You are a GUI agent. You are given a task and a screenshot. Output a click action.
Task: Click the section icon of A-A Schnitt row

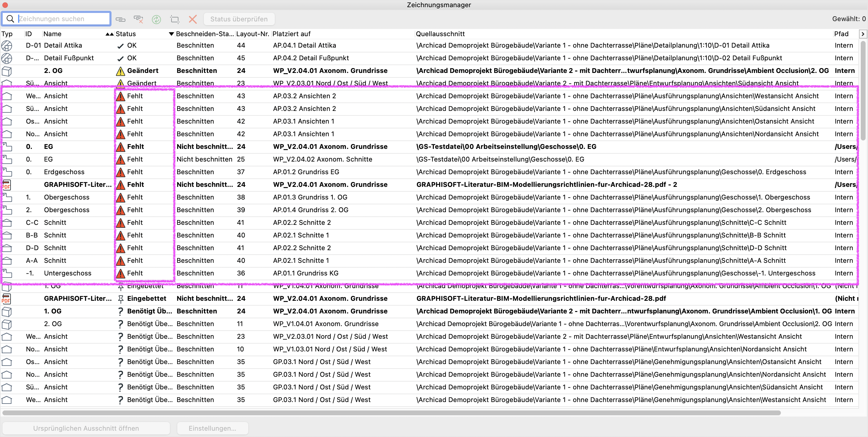7,261
